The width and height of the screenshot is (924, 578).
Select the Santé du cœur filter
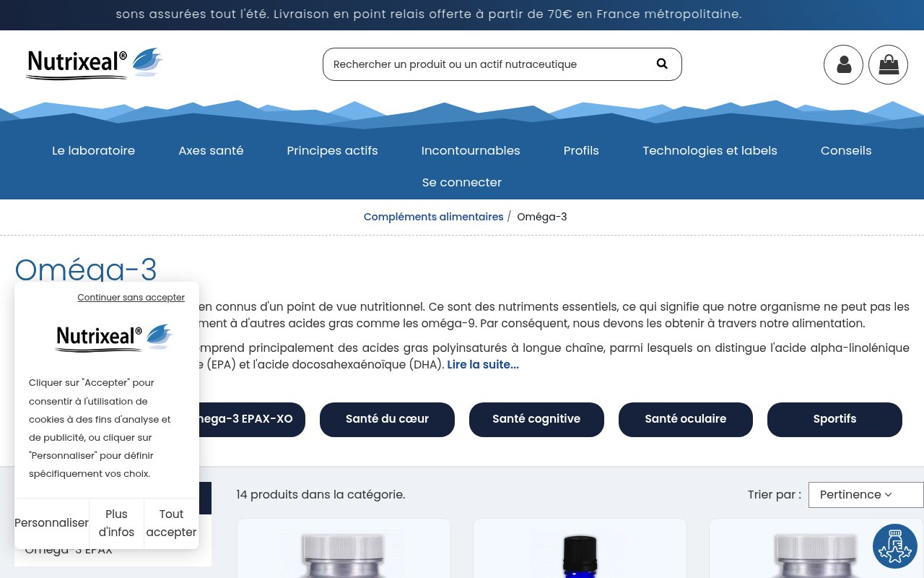point(387,420)
